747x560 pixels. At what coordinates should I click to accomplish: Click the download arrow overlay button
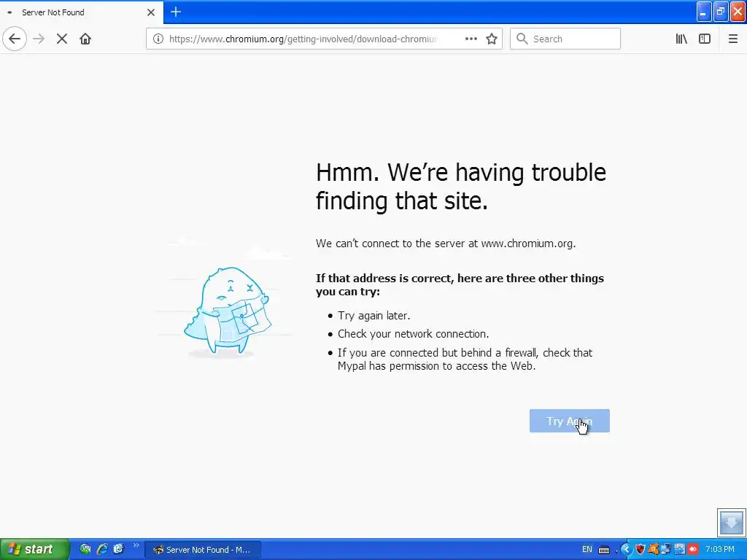pyautogui.click(x=731, y=522)
